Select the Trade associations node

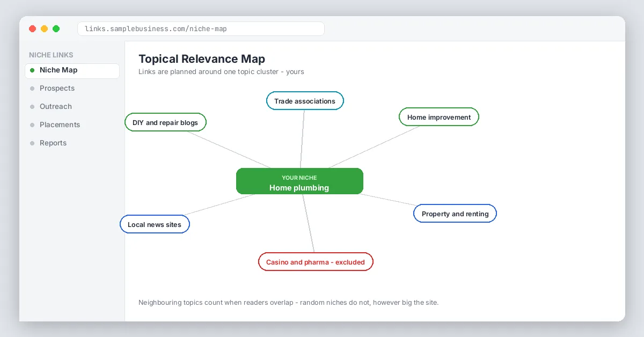(305, 101)
